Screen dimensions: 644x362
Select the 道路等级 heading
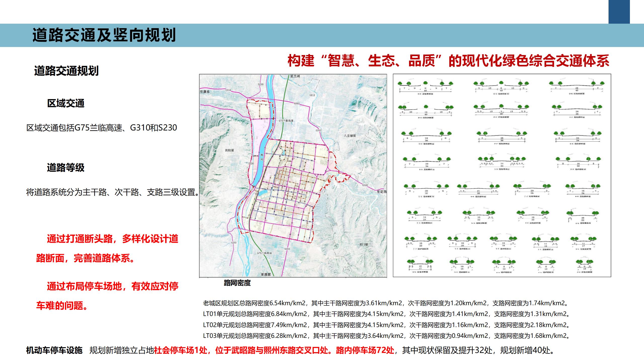pyautogui.click(x=66, y=167)
